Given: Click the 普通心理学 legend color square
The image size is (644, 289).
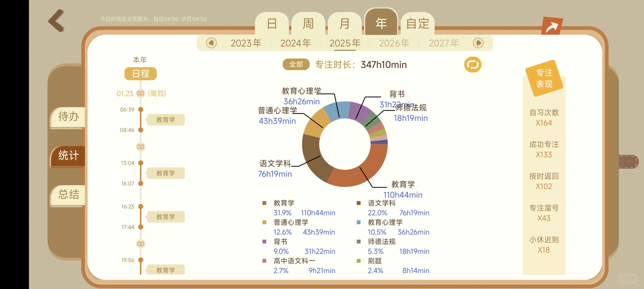Looking at the screenshot, I should pyautogui.click(x=264, y=222).
